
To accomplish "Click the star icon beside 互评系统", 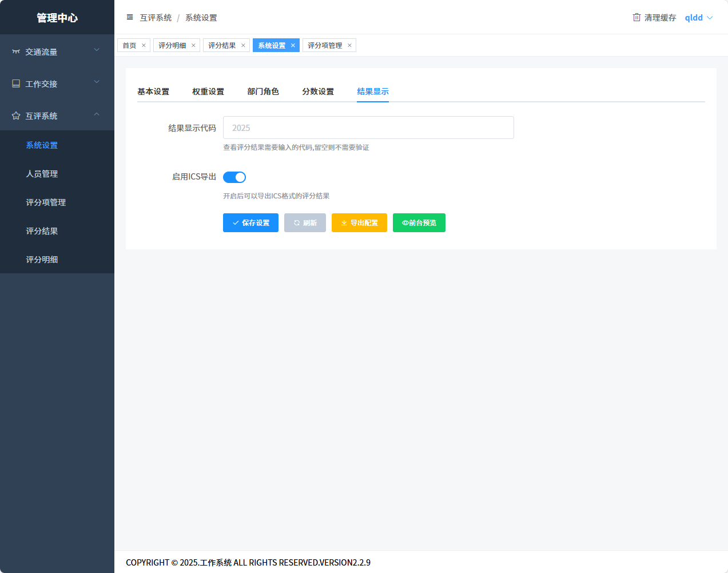I will [x=16, y=116].
